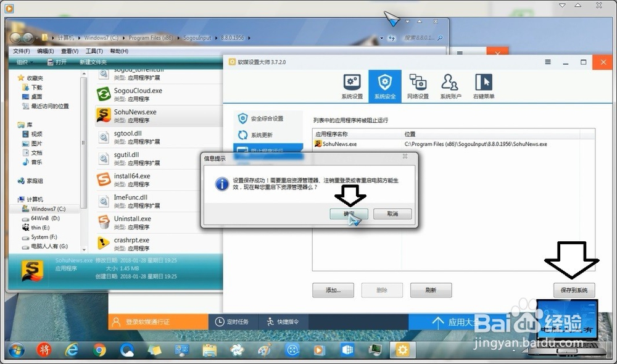
Task: Launch Google Chrome from the taskbar
Action: (99, 349)
